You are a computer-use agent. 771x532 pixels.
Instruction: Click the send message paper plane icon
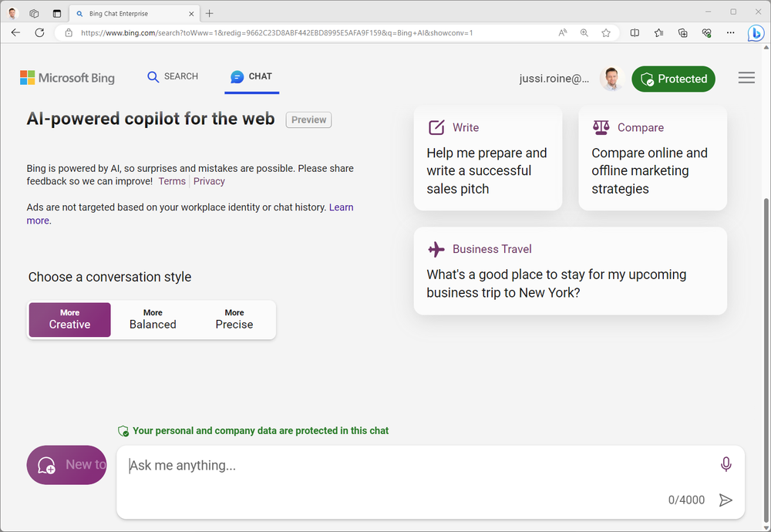coord(726,500)
